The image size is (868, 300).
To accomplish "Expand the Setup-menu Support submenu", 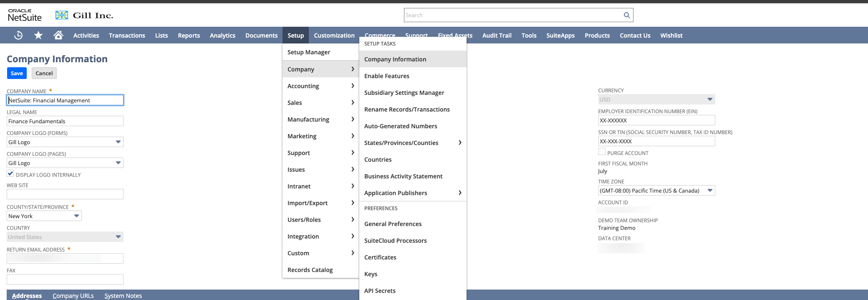I will (x=320, y=153).
